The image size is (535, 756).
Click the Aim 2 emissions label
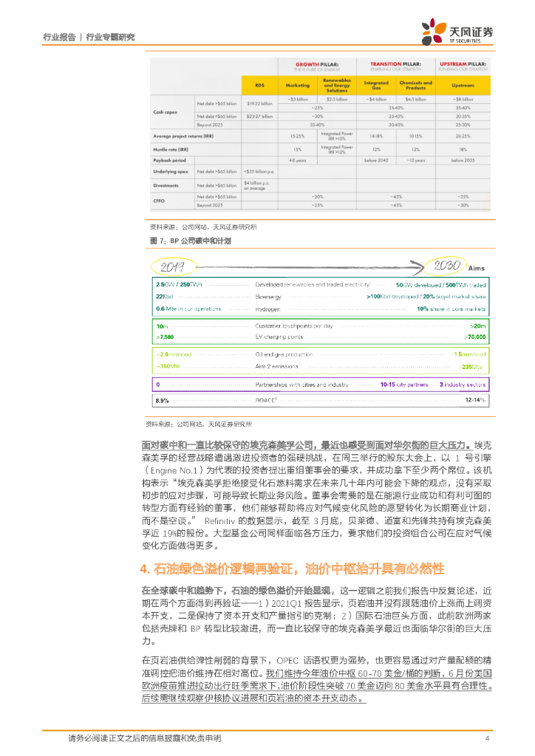tap(276, 366)
